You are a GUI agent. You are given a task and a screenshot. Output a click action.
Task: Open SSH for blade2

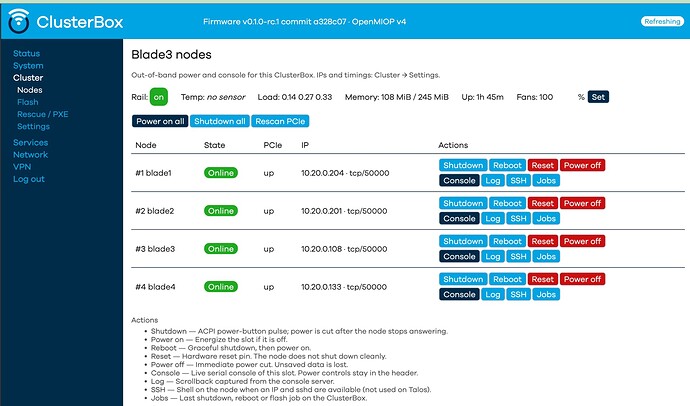point(518,219)
